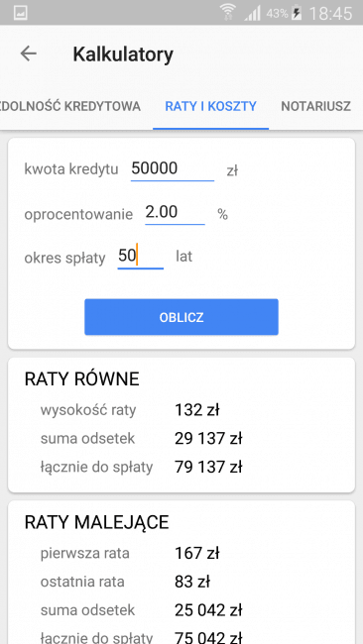Tap the Kalkulatory title

123,54
